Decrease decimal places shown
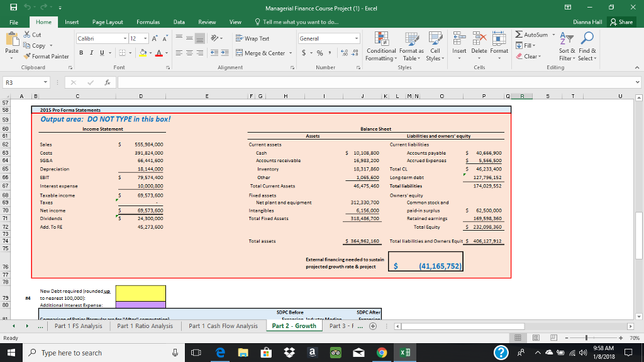The image size is (644, 362). 355,53
